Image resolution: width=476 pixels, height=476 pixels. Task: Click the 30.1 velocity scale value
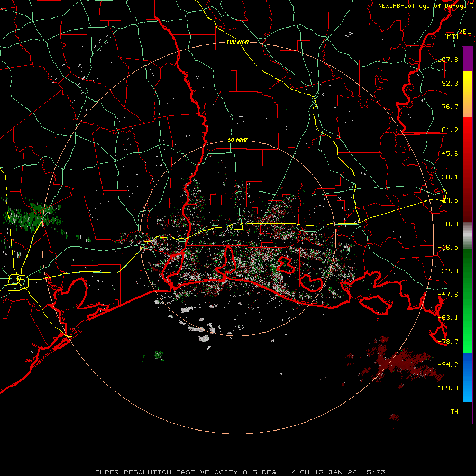[x=450, y=177]
